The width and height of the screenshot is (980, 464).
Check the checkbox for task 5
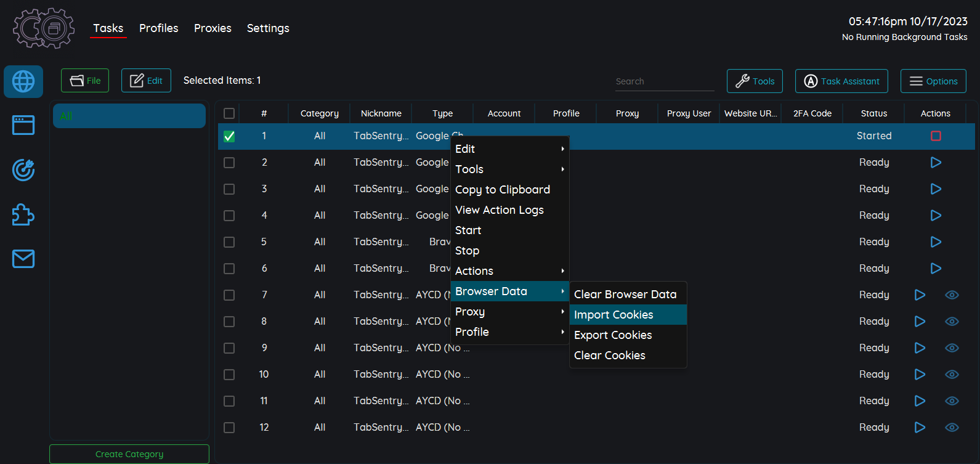tap(229, 242)
